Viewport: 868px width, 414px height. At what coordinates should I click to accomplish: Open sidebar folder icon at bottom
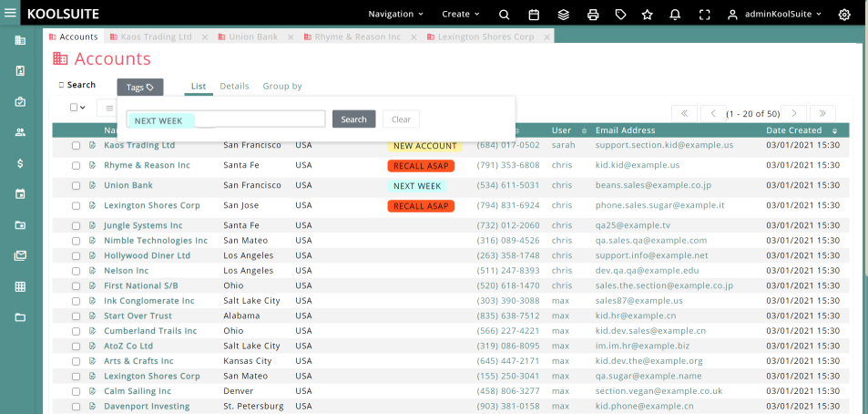20,317
